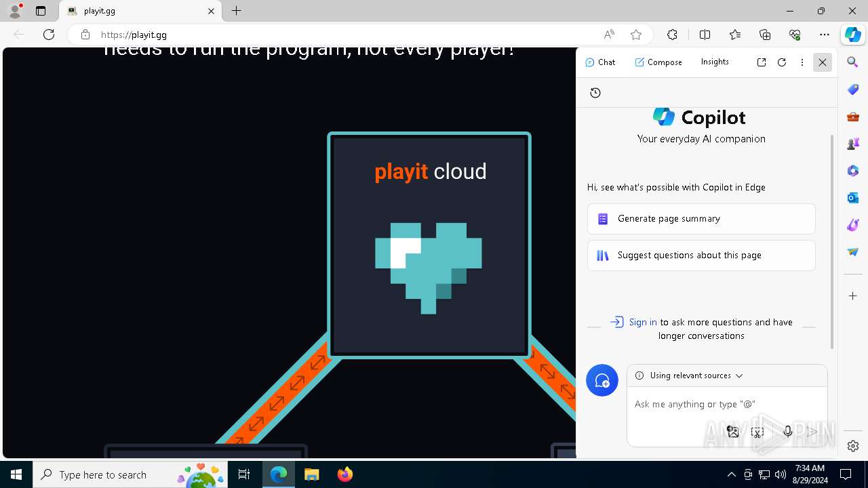Open sidebar Outlook icon
The width and height of the screenshot is (868, 488).
click(853, 198)
